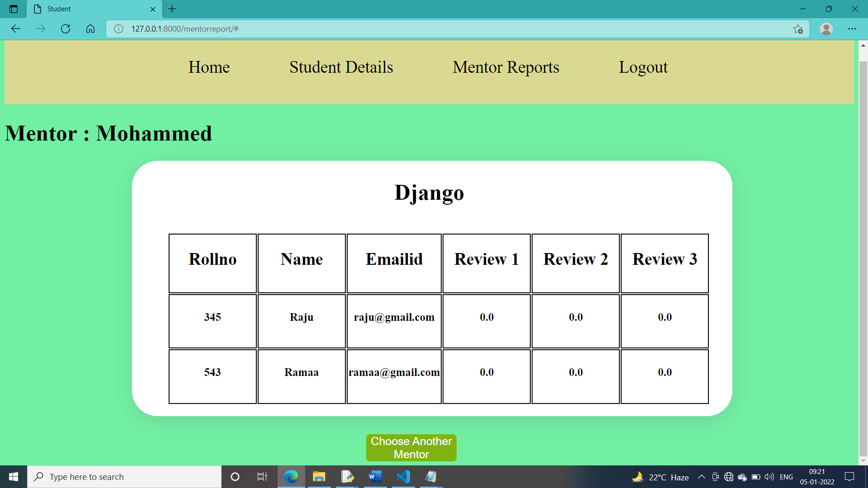Open File Explorer from the taskbar
This screenshot has height=488, width=868.
click(319, 476)
